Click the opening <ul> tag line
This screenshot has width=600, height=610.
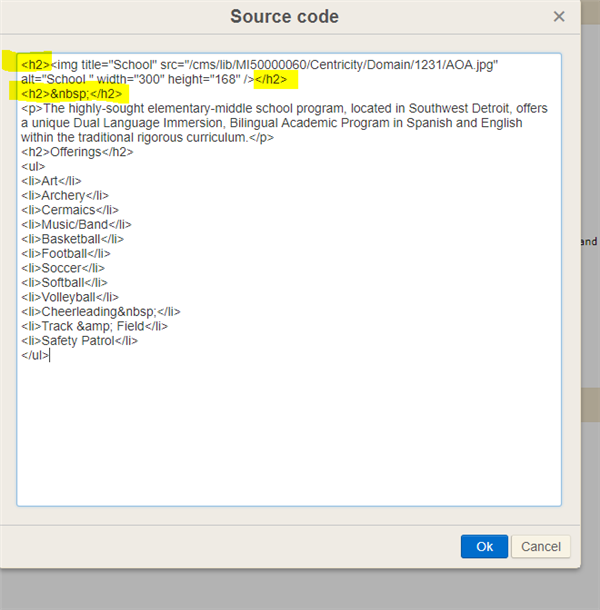pos(33,167)
